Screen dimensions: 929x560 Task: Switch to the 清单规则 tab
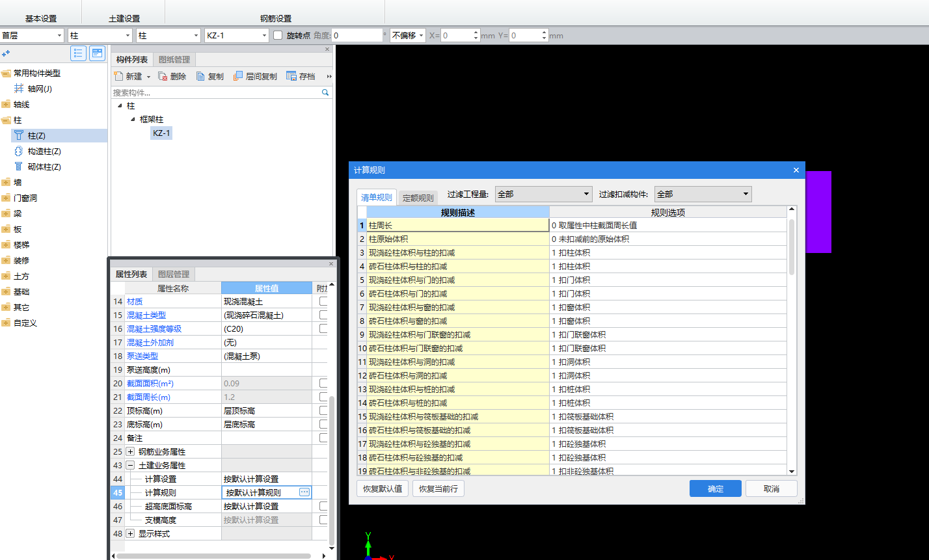(377, 198)
